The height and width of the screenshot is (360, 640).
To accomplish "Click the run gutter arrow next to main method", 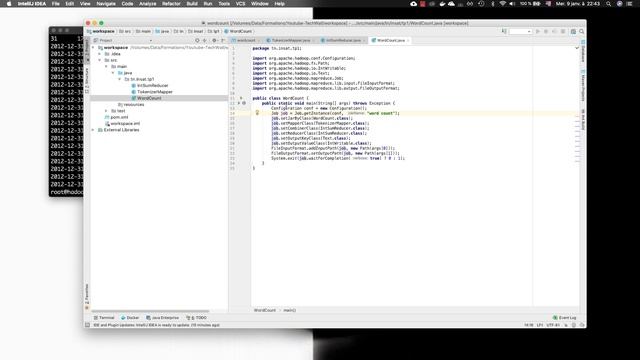I will 239,103.
